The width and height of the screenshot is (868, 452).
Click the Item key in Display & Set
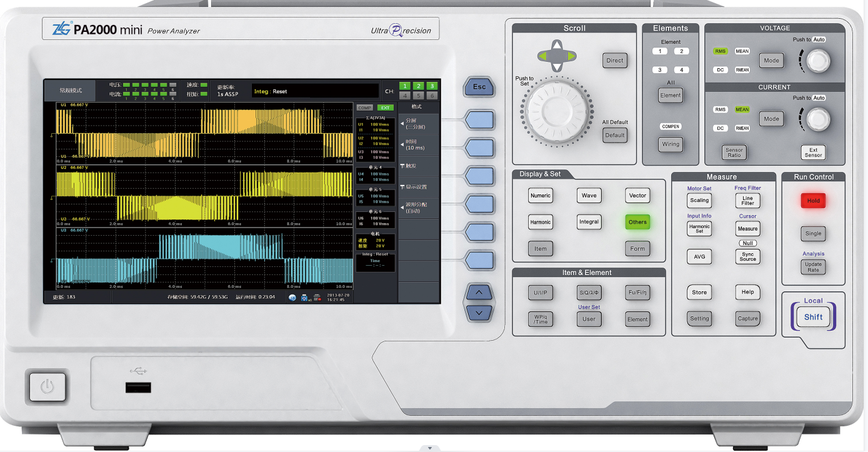point(540,249)
